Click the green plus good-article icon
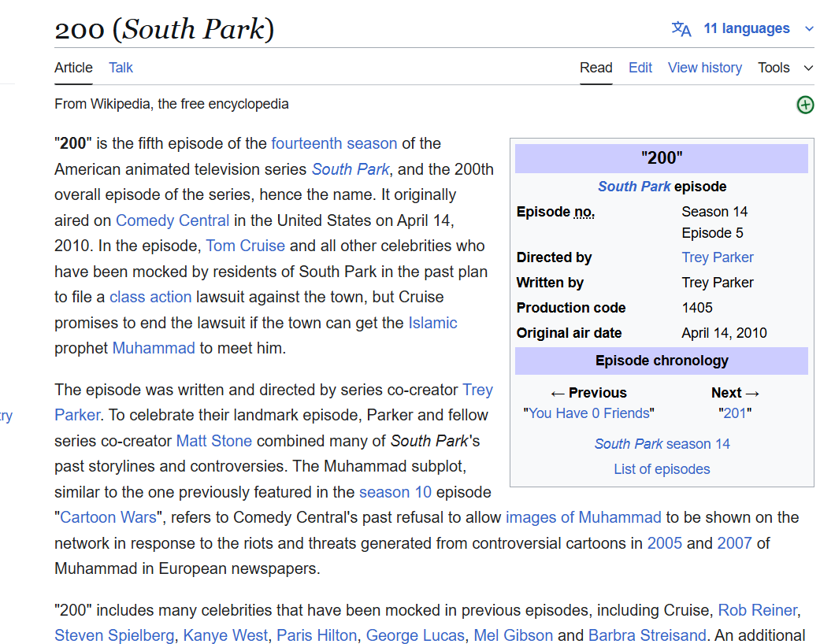This screenshot has width=820, height=644. (805, 105)
